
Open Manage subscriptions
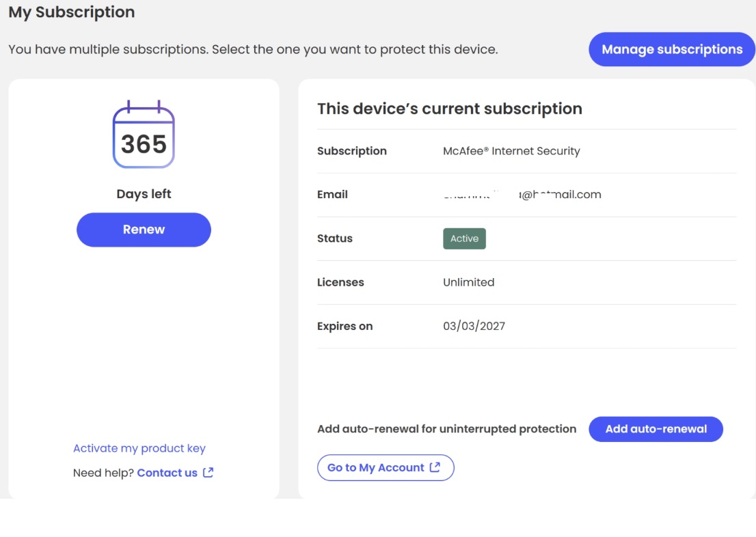click(671, 49)
